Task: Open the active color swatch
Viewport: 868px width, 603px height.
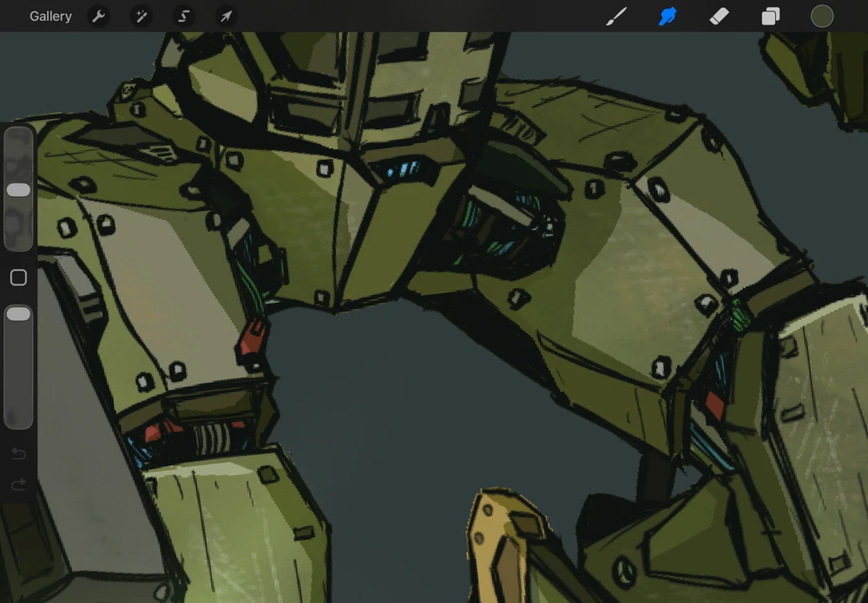Action: (822, 16)
